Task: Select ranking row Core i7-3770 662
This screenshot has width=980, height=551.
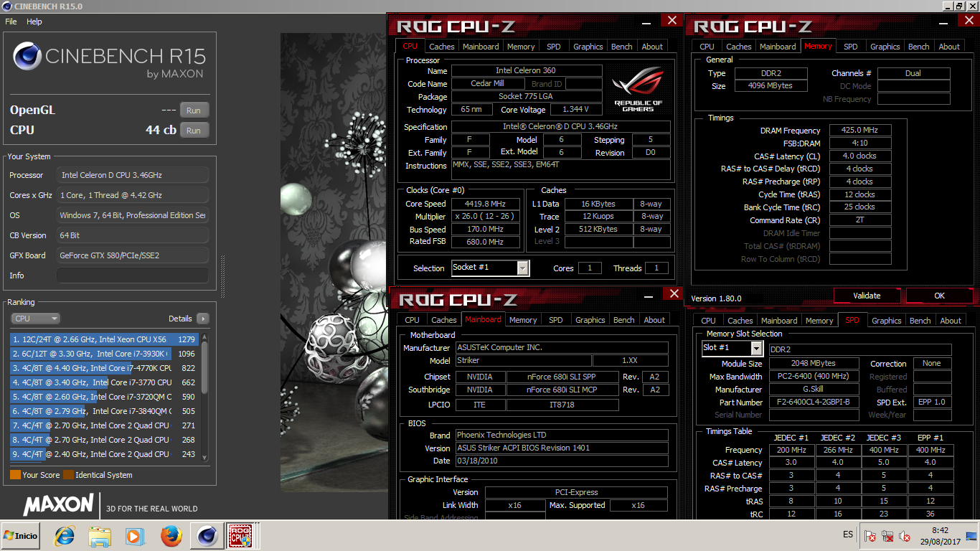Action: (104, 382)
